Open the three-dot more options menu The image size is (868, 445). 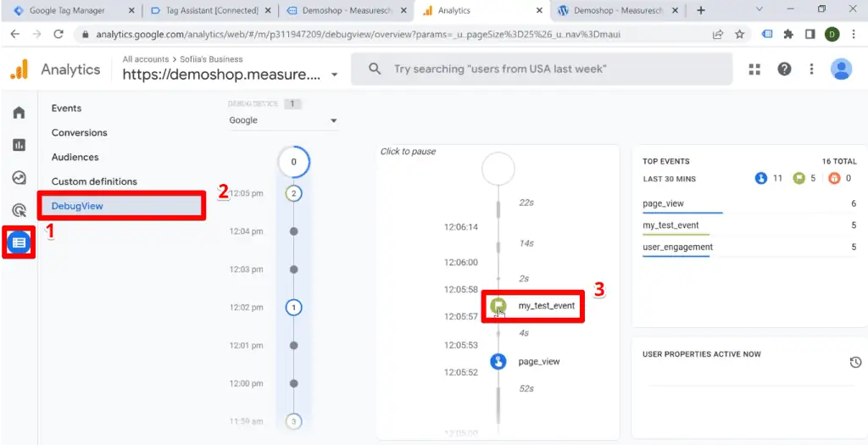pyautogui.click(x=812, y=70)
